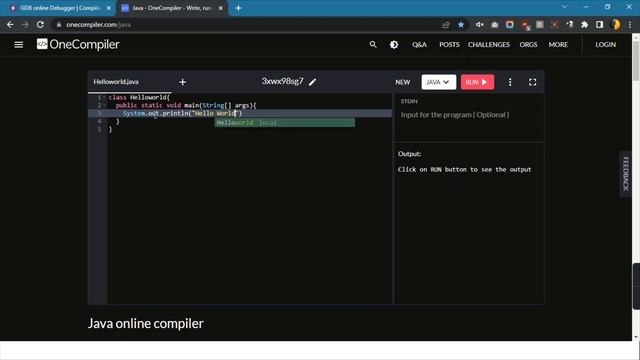Click the Java online compiler heading
The image size is (640, 360).
(x=145, y=323)
